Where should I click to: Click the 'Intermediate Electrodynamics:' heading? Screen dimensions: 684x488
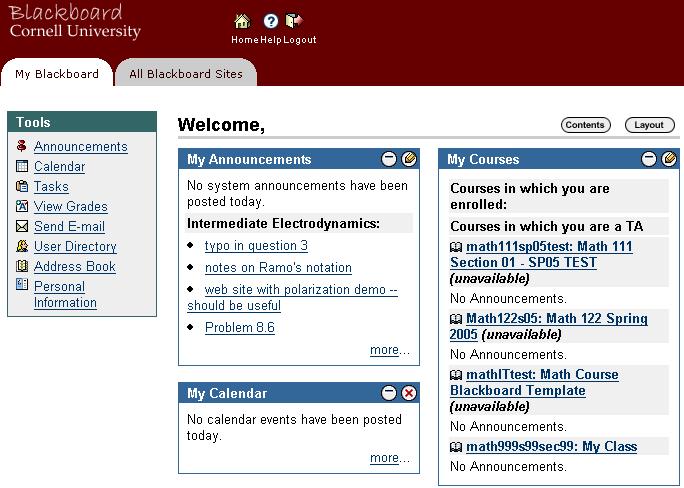click(x=283, y=224)
